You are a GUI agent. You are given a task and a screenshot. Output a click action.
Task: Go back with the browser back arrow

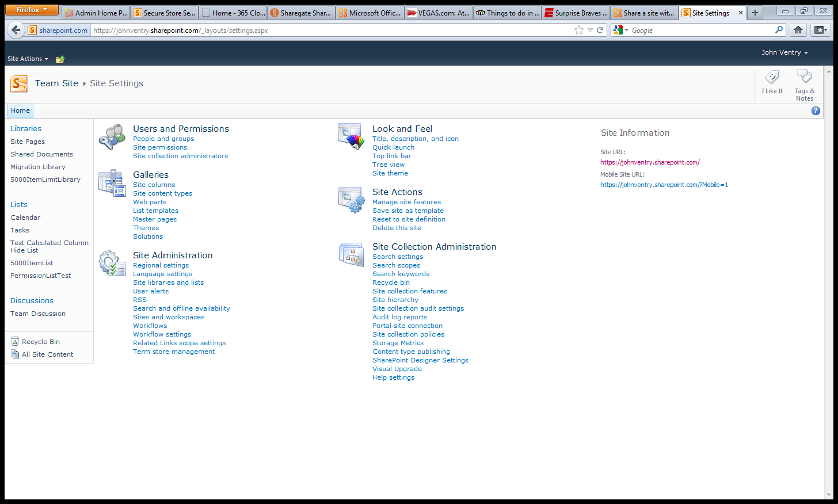tap(16, 30)
